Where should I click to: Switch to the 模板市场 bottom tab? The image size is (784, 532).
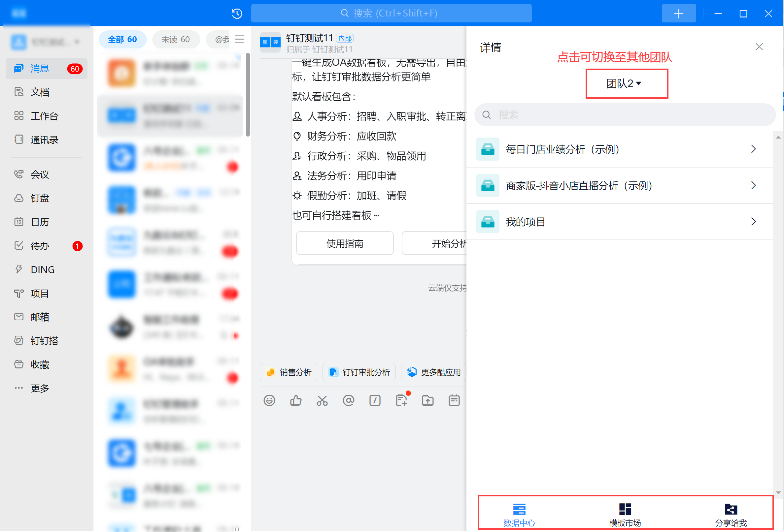[625, 515]
